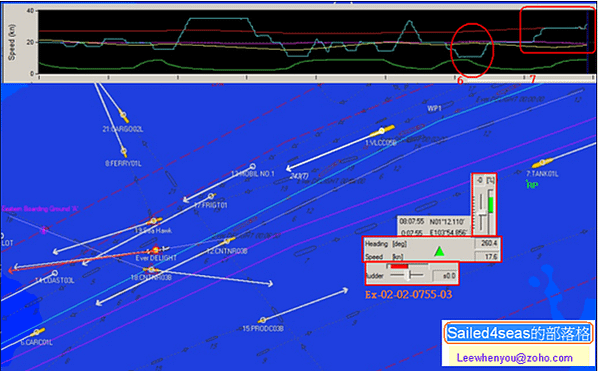Click the rudder angle value field
Screen dimensions: 598x371
(x=445, y=275)
